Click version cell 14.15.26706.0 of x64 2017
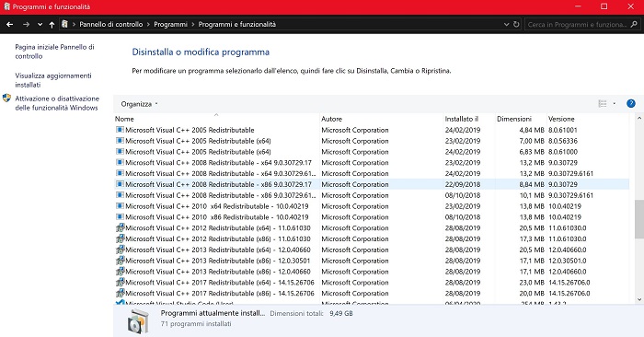Viewport: 644px width, 337px height. 569,283
